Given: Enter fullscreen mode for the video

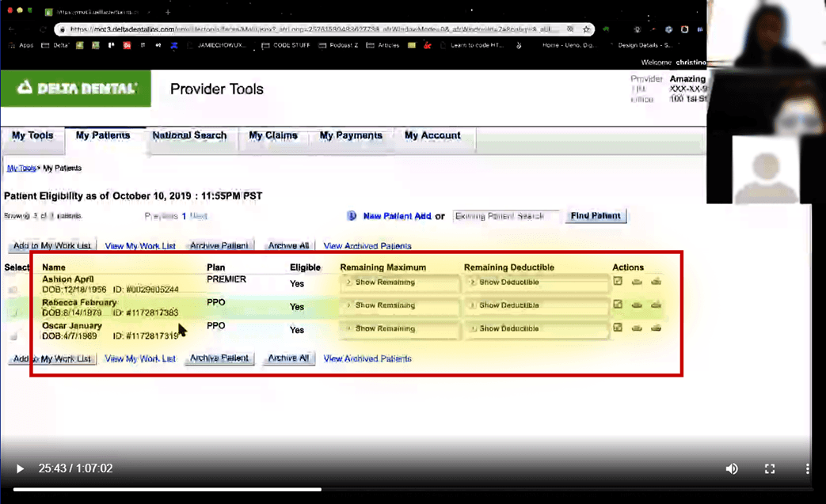Looking at the screenshot, I should [770, 468].
